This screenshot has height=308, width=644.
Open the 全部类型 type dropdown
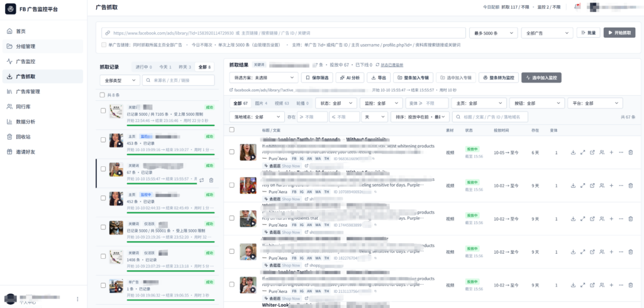(x=119, y=80)
